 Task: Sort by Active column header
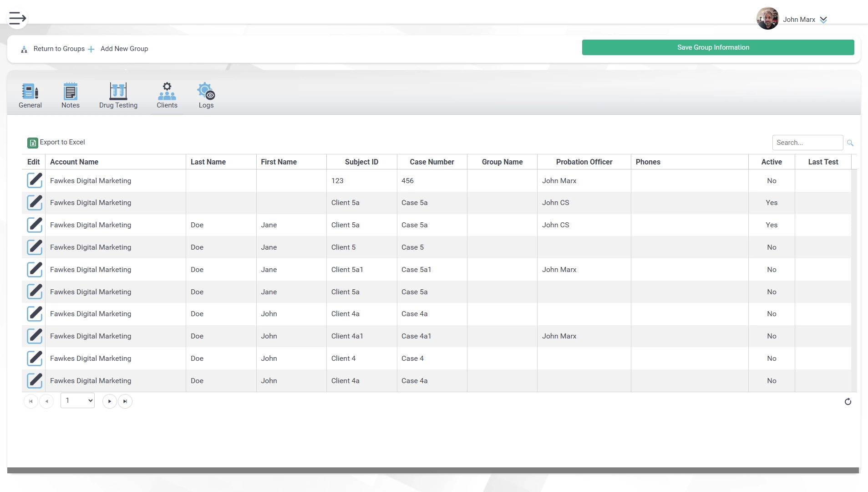click(x=772, y=162)
